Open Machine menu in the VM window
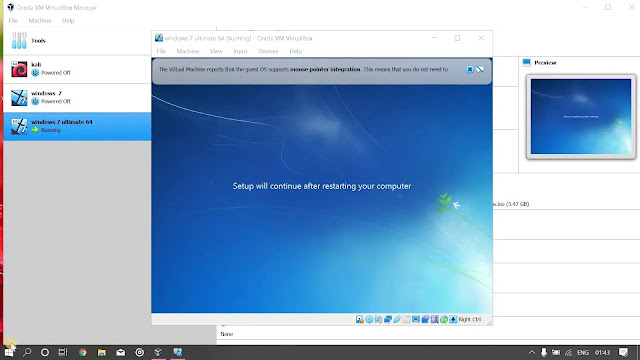Viewport: 640px width, 360px height. (188, 51)
